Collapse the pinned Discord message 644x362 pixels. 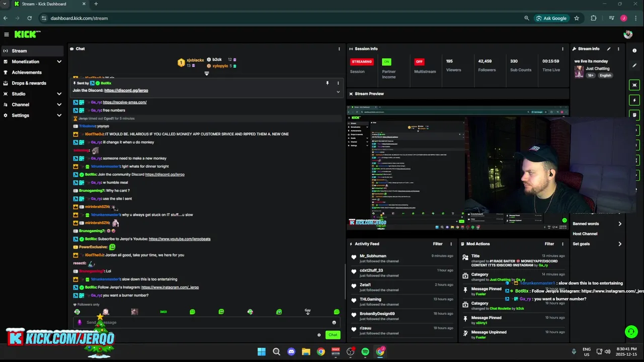[x=338, y=92]
